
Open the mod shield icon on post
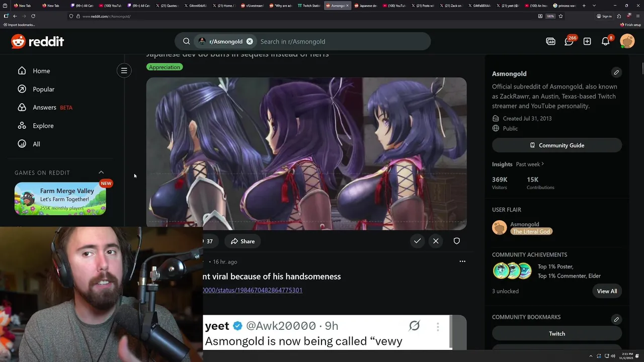(456, 241)
